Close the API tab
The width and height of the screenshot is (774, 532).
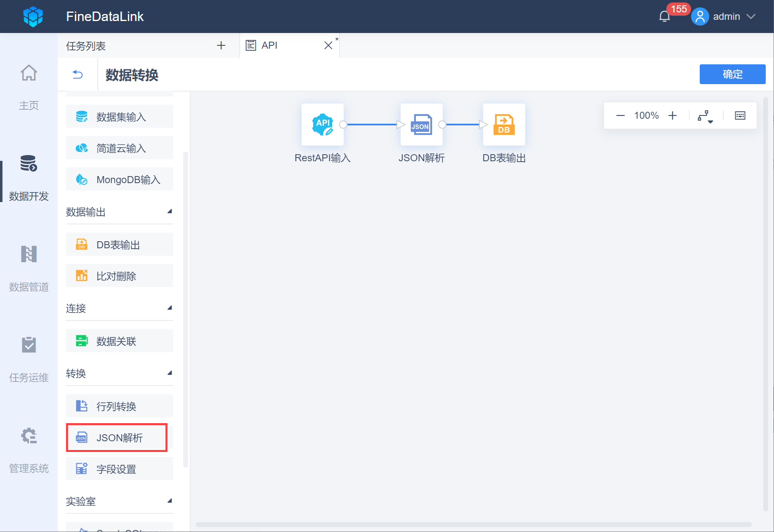click(328, 45)
